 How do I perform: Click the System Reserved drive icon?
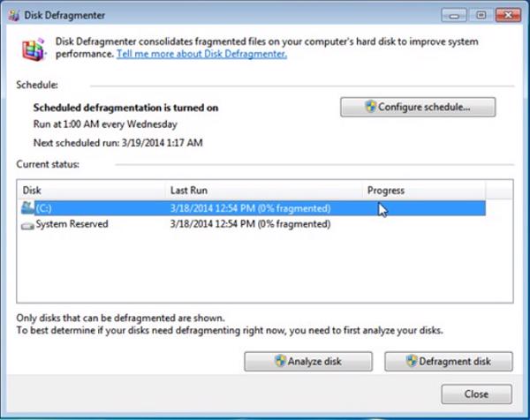[x=27, y=225]
